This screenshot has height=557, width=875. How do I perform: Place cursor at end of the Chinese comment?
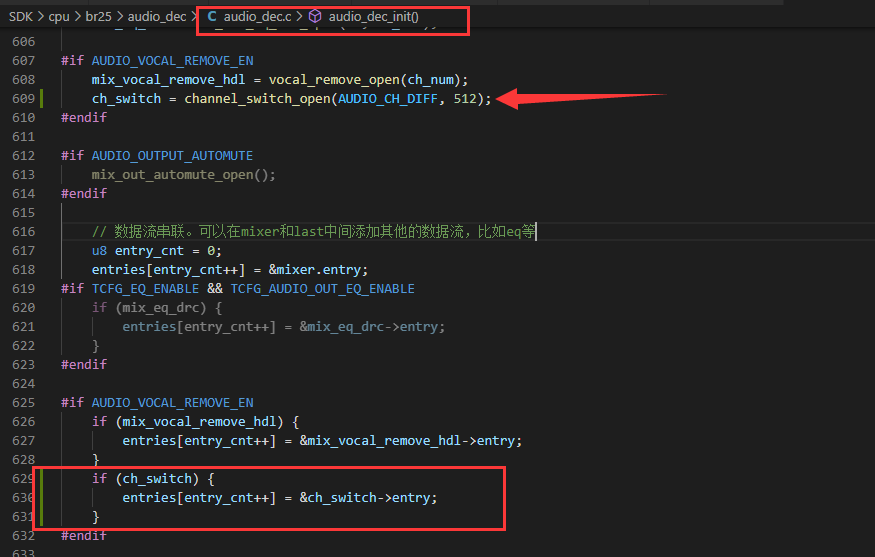pyautogui.click(x=535, y=232)
